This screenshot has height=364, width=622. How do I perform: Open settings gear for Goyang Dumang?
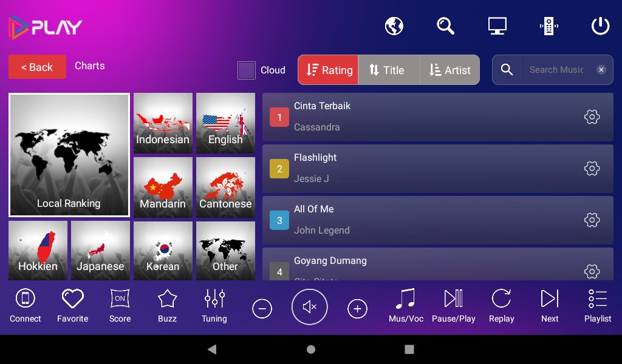click(x=592, y=271)
